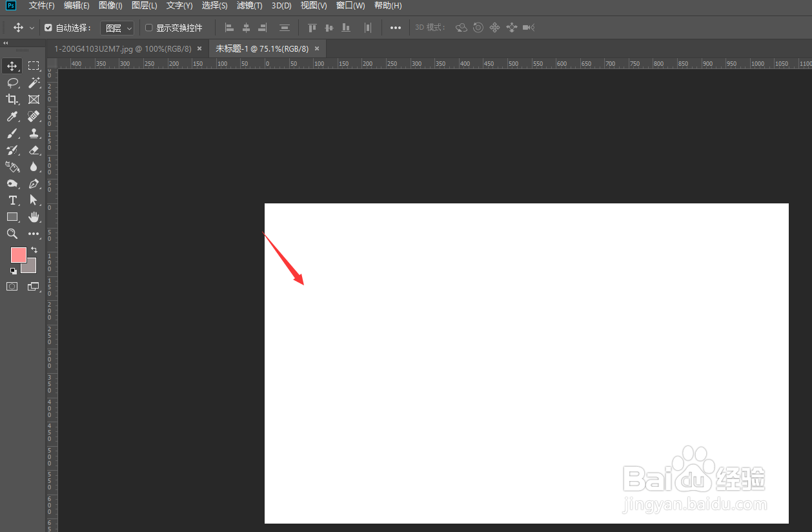Click the 3D rotate object icon
Image resolution: width=812 pixels, height=532 pixels.
(x=462, y=28)
